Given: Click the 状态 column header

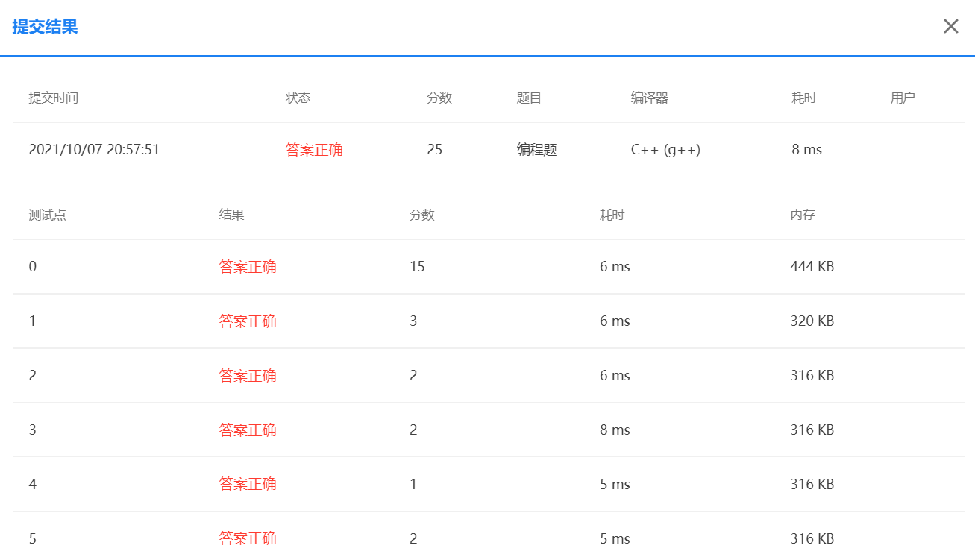Looking at the screenshot, I should pyautogui.click(x=298, y=97).
